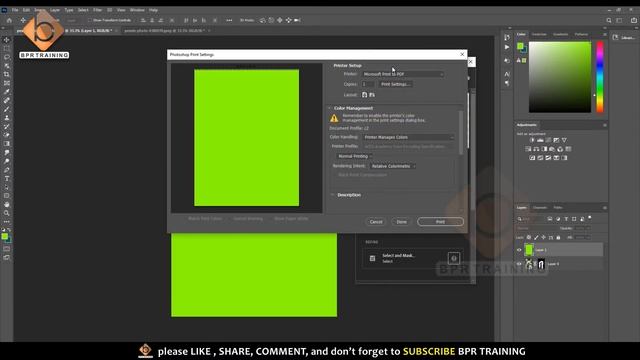Collapse the Description section

pyautogui.click(x=332, y=195)
